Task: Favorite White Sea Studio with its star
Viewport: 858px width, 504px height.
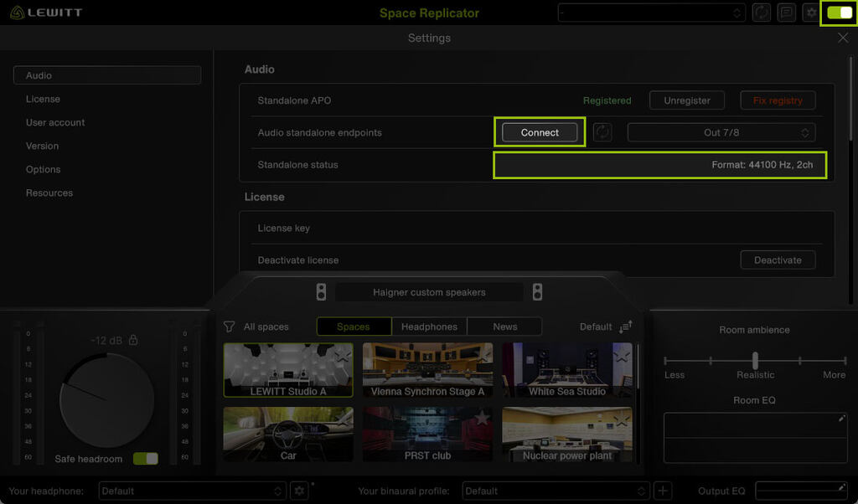Action: pyautogui.click(x=622, y=355)
